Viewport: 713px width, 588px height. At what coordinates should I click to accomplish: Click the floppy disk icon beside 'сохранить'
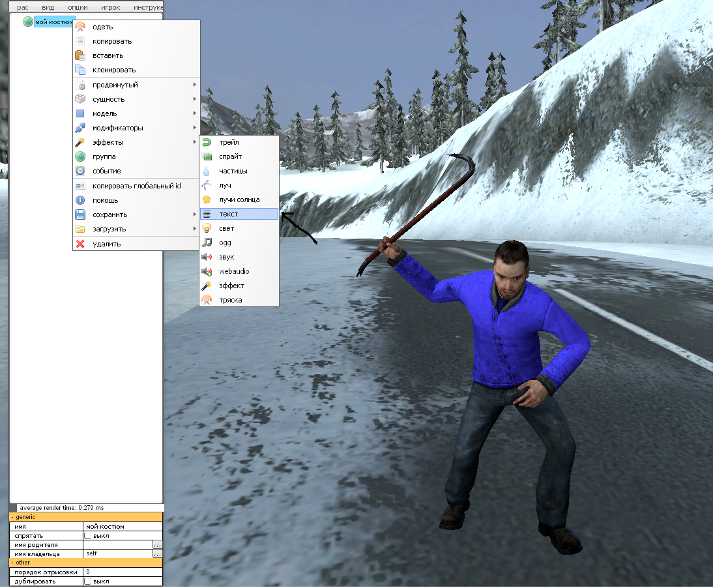pos(80,214)
